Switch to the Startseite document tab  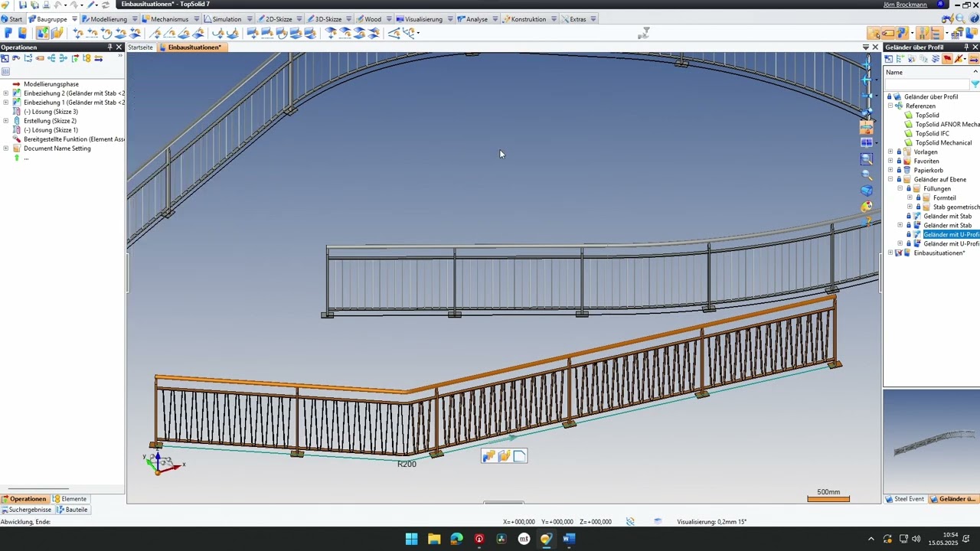140,47
